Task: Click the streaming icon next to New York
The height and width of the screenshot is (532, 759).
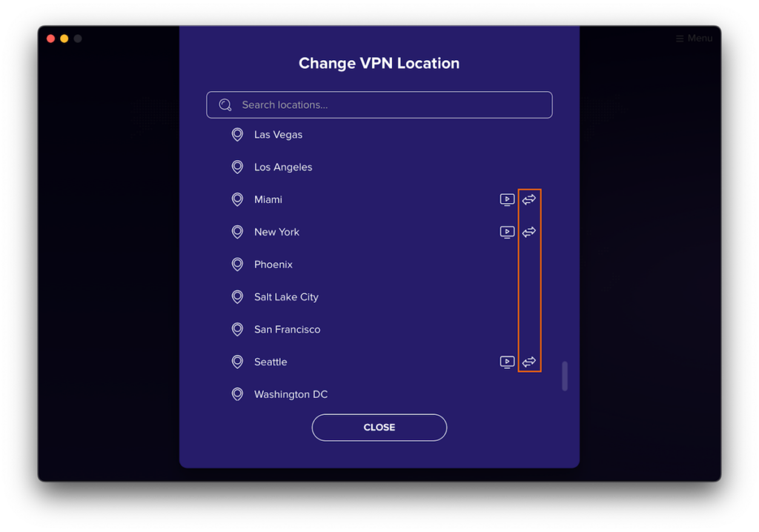Action: (x=507, y=232)
